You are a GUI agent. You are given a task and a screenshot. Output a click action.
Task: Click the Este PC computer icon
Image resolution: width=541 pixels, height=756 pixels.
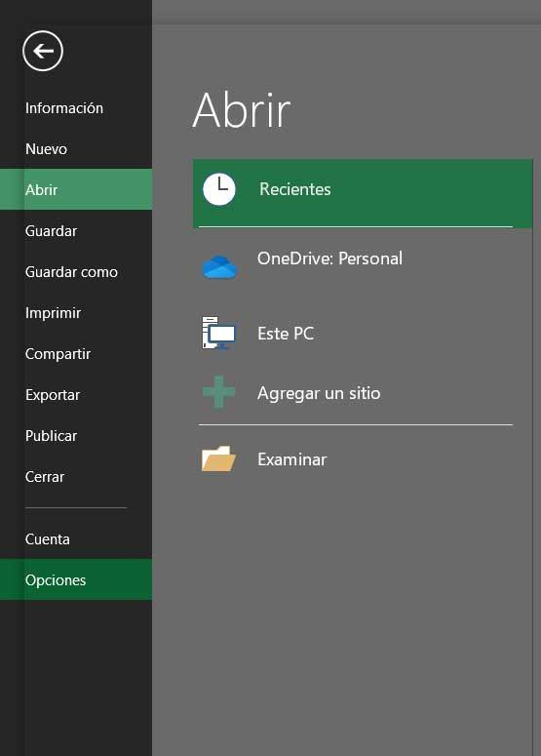click(x=218, y=333)
